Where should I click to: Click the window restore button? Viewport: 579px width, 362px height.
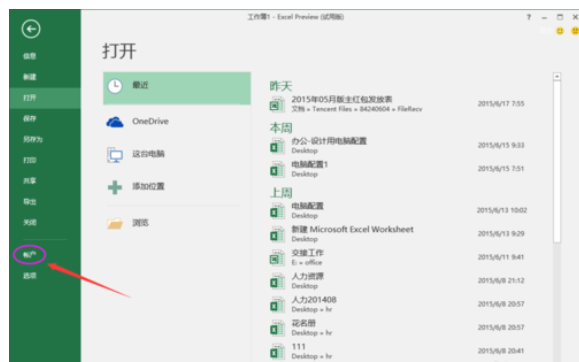pyautogui.click(x=560, y=17)
